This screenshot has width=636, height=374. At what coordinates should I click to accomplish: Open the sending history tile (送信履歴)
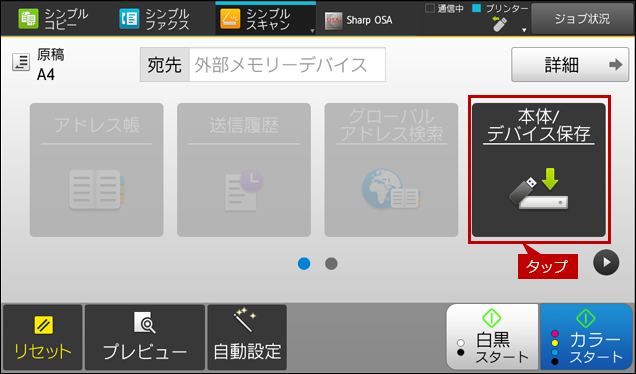coord(244,170)
